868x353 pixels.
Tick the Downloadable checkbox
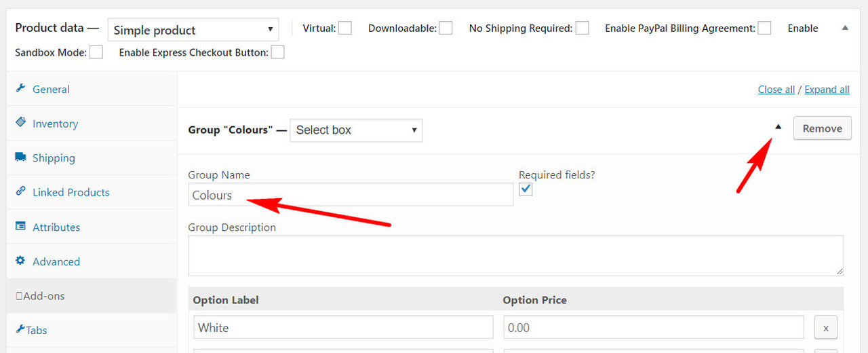[x=446, y=28]
